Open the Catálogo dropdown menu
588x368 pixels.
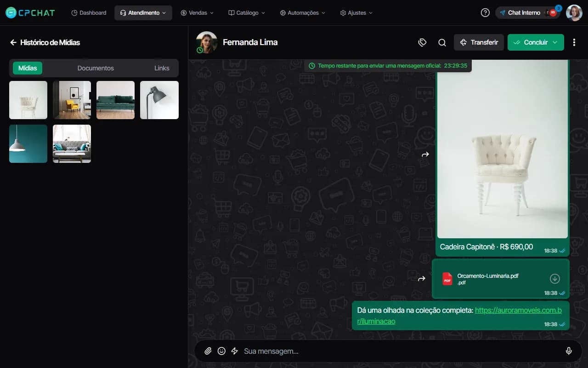click(247, 13)
